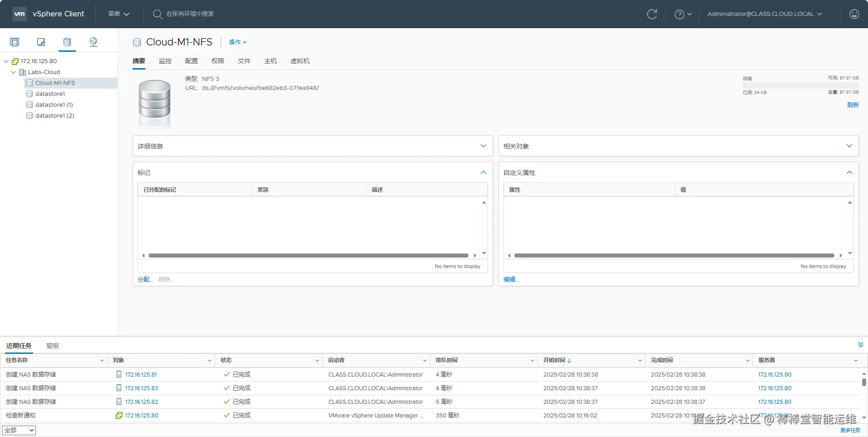Image resolution: width=868 pixels, height=437 pixels.
Task: Open the 全部 task filter dropdown
Action: [19, 430]
